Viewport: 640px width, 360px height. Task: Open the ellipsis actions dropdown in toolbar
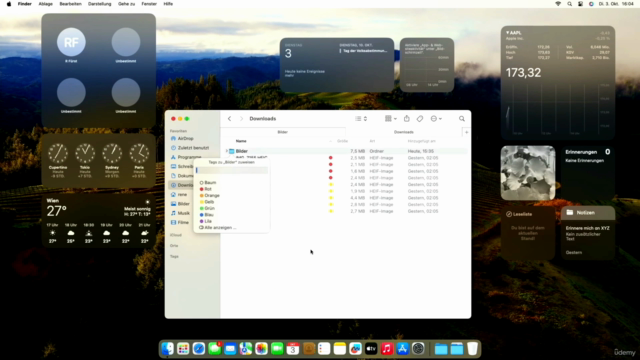pos(436,118)
